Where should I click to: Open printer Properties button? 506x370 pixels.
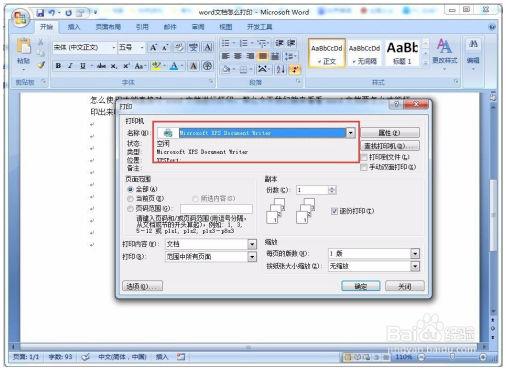(390, 133)
